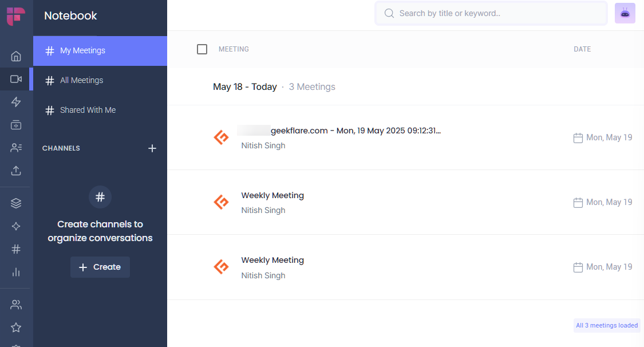Click Create channels to organize conversations text
The height and width of the screenshot is (347, 644).
click(x=100, y=231)
